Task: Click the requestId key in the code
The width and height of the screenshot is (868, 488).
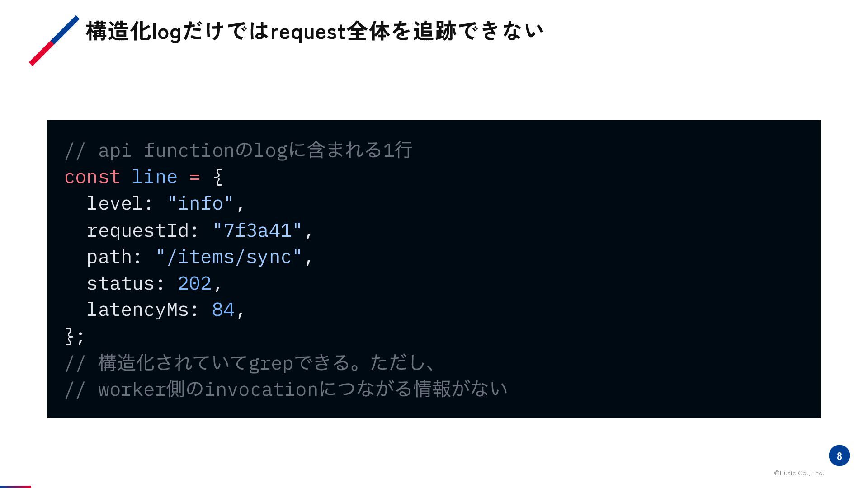Action: pos(137,230)
